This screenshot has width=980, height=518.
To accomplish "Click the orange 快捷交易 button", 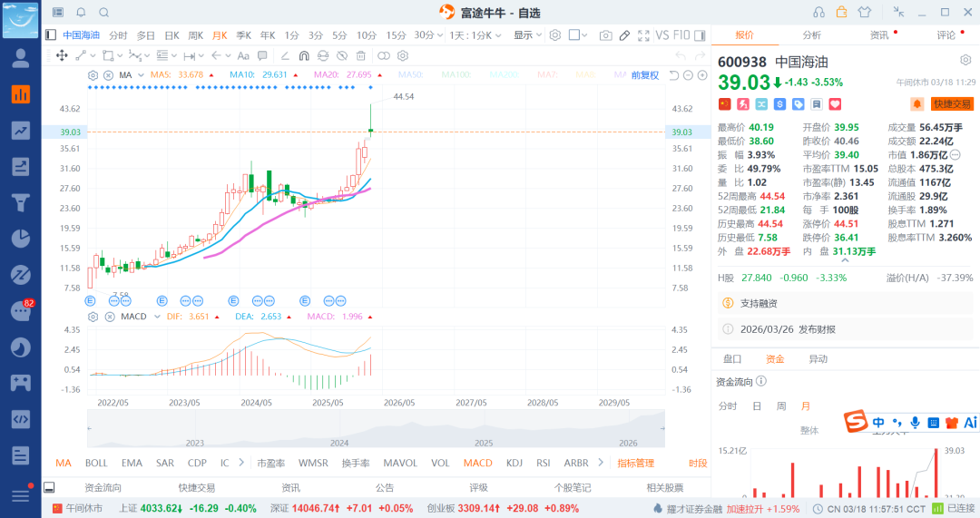I will 953,104.
